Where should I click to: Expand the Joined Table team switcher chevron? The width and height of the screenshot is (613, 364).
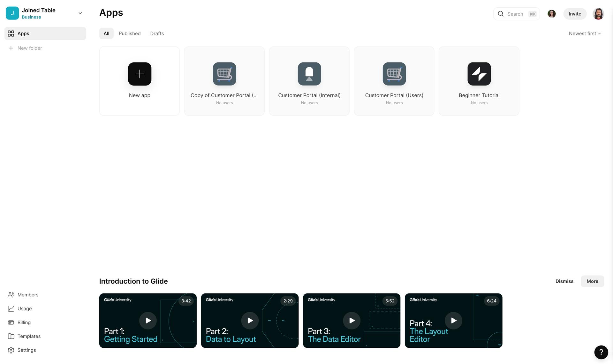click(x=80, y=13)
